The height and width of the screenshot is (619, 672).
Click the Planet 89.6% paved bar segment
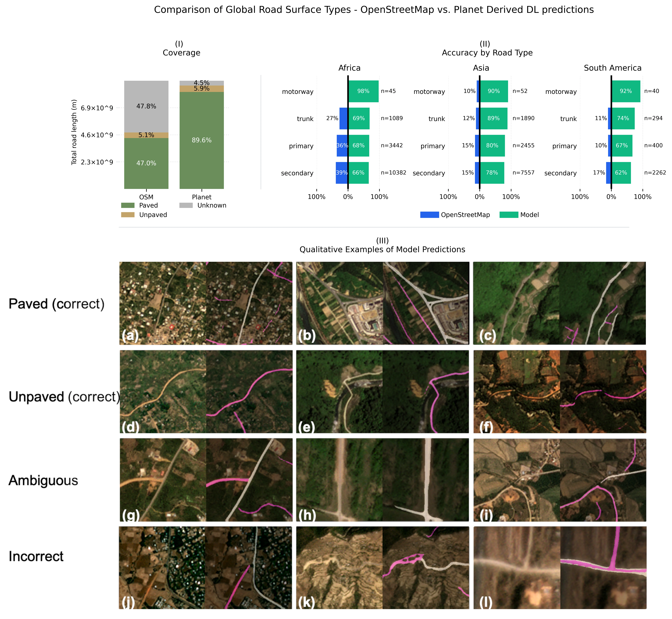(202, 140)
